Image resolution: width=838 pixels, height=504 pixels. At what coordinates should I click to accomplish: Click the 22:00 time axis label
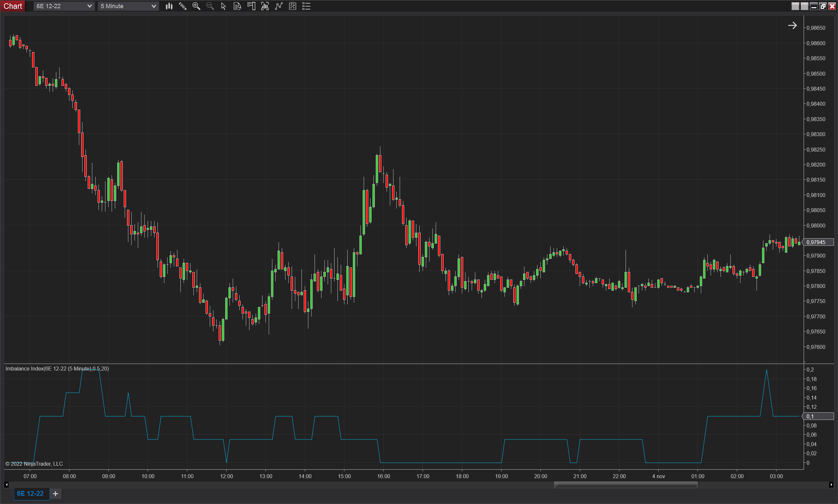619,476
